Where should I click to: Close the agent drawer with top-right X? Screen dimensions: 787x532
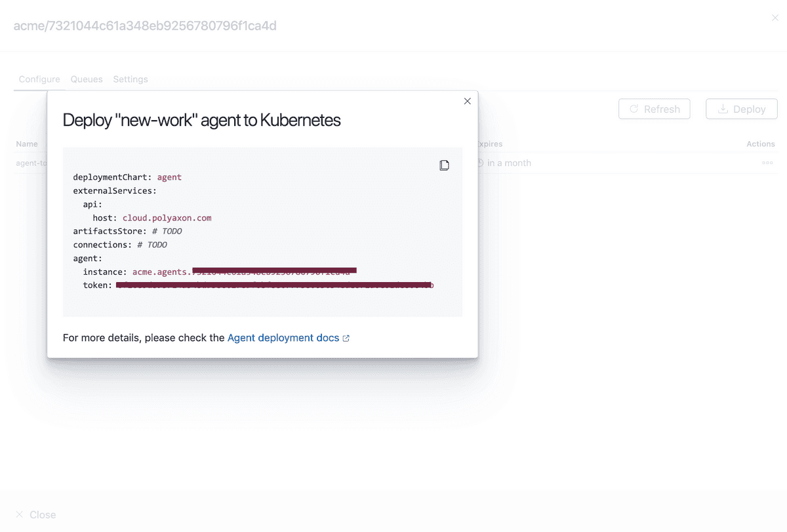pos(775,18)
